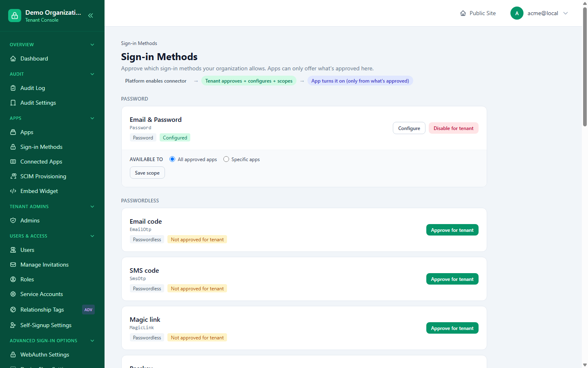
Task: Open the acme@local account dropdown
Action: pos(539,13)
